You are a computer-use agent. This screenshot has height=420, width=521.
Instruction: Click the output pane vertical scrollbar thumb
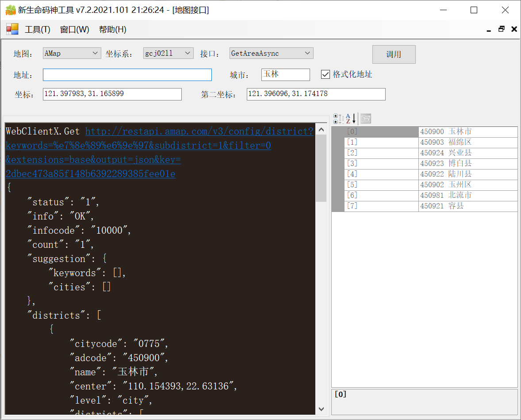tap(321, 168)
